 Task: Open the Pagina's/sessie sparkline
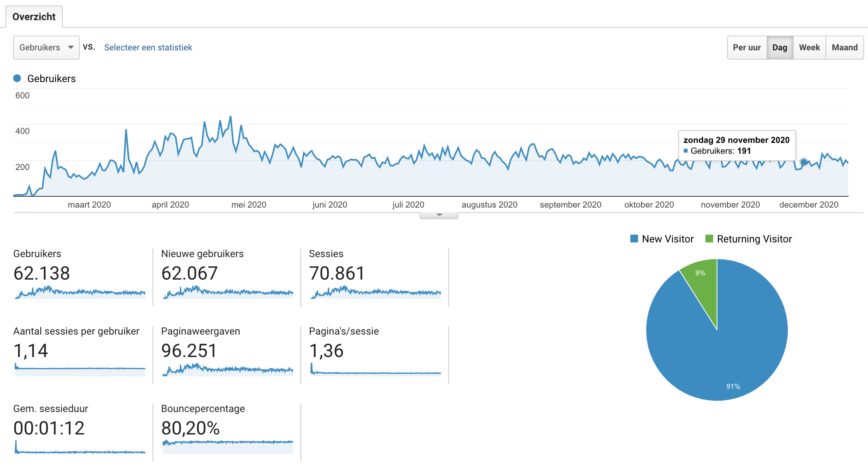pyautogui.click(x=376, y=369)
